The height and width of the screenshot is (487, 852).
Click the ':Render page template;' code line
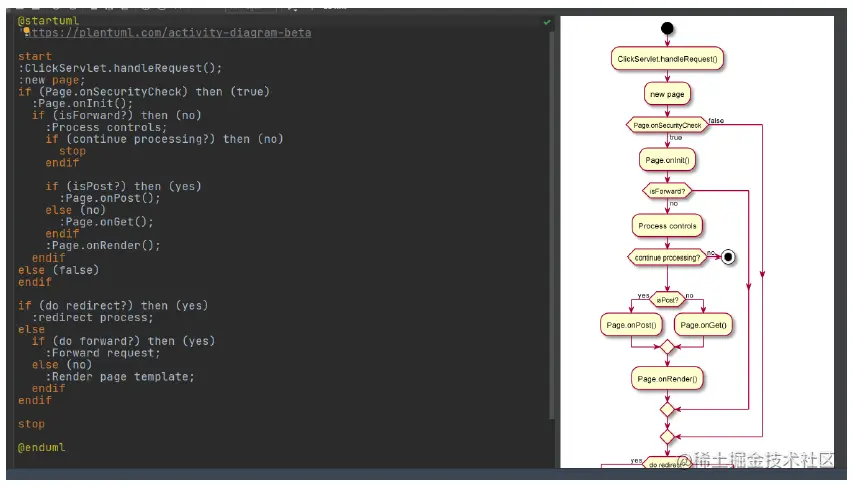(x=120, y=377)
